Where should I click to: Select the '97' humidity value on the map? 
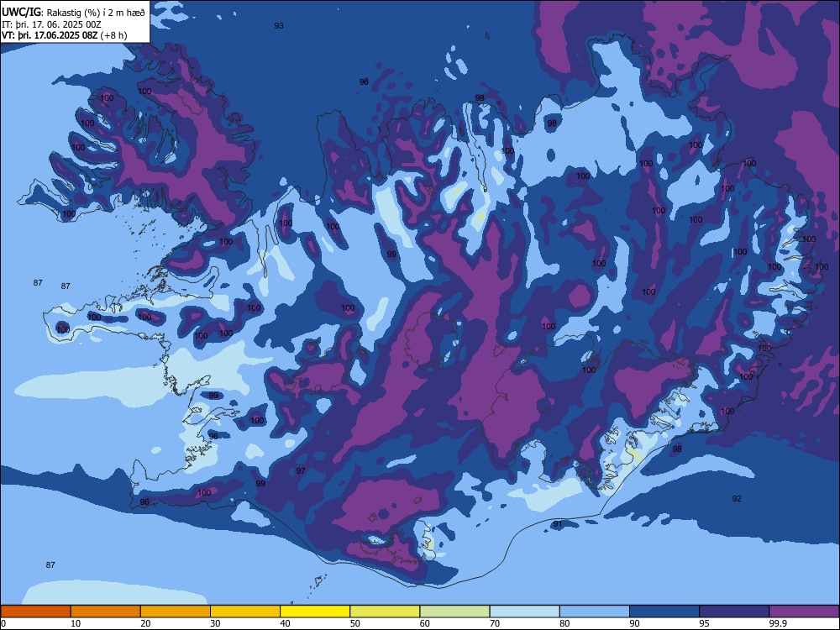click(x=301, y=471)
